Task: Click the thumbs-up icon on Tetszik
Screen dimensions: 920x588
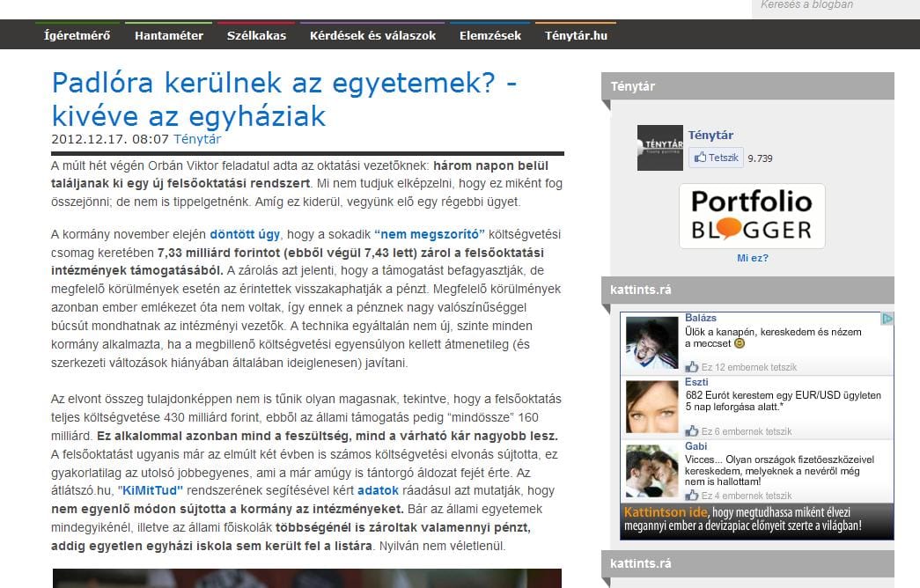Action: 700,158
